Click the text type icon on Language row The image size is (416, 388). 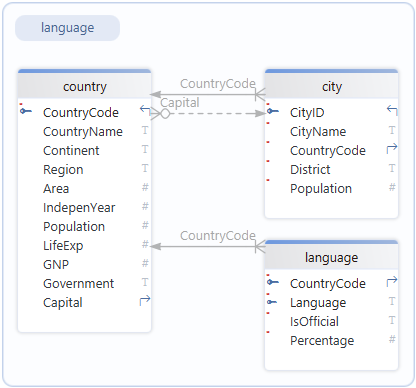[392, 301]
